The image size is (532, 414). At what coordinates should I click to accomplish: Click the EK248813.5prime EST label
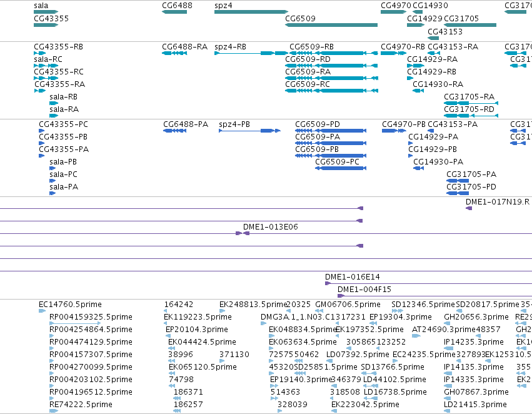[253, 305]
